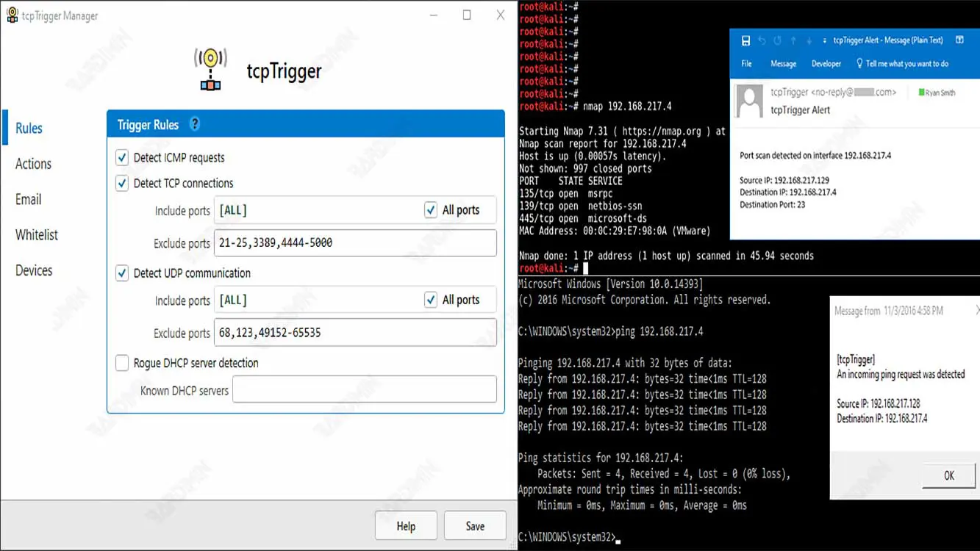Minimize the tcpTrigger Manager window

pos(433,15)
